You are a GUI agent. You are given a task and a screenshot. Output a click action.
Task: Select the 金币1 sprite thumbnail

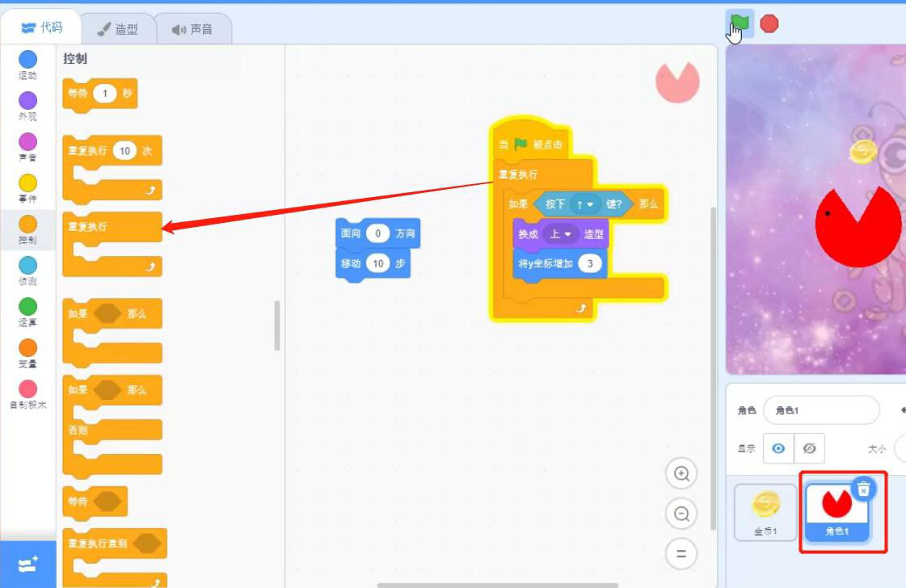coord(765,510)
